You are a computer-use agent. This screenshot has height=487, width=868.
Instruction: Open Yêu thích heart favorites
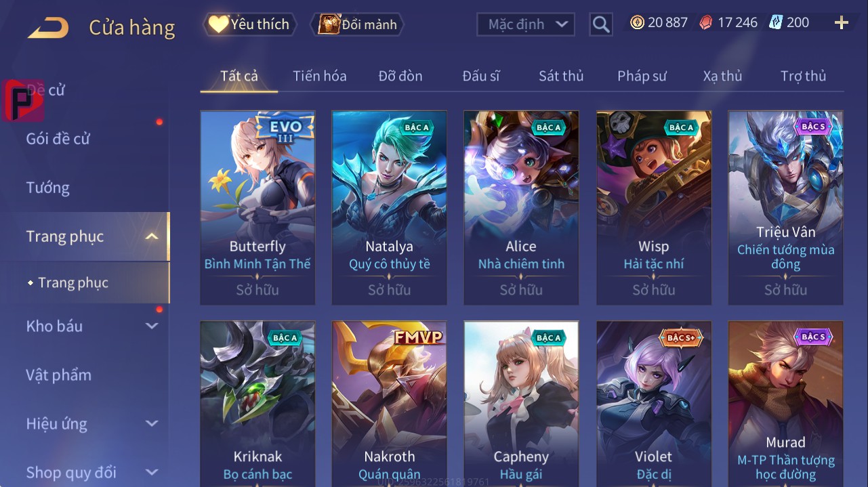pos(249,24)
